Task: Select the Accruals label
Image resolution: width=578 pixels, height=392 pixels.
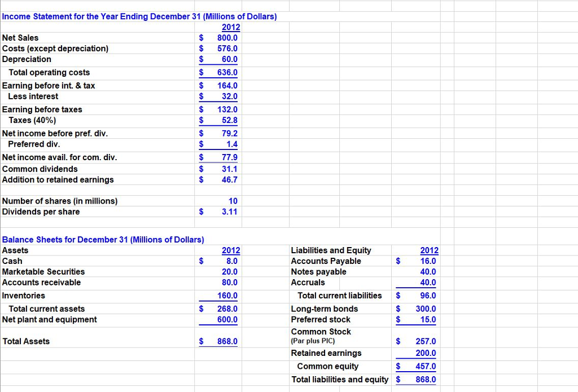Action: point(308,282)
